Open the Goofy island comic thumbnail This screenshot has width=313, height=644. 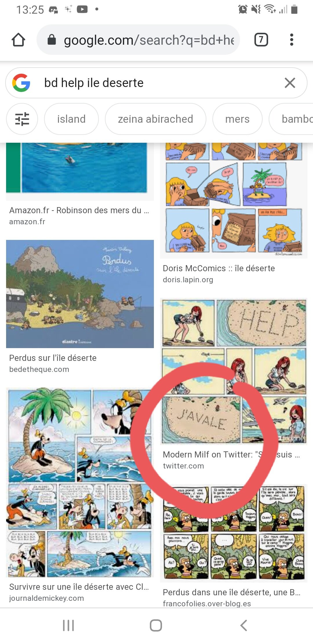tap(80, 482)
